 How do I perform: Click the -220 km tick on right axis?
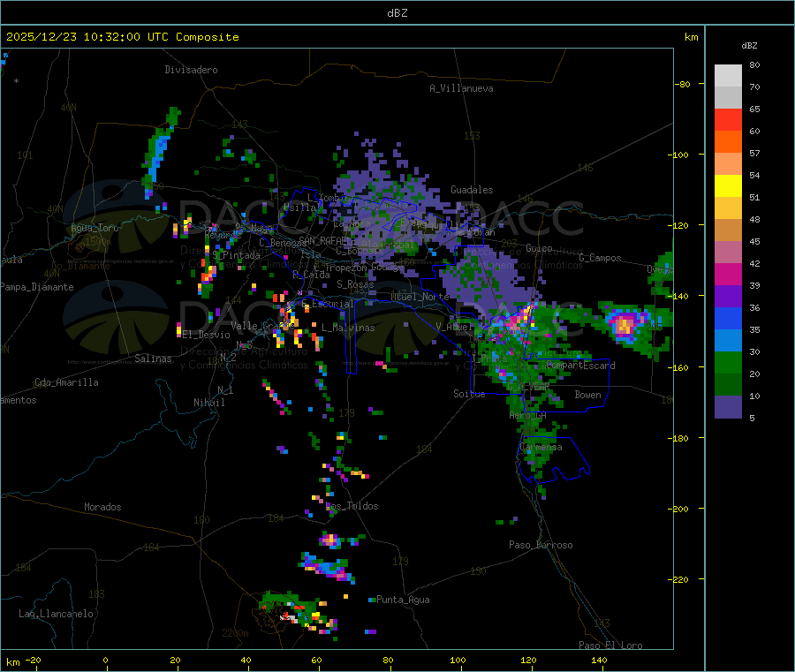tap(680, 579)
